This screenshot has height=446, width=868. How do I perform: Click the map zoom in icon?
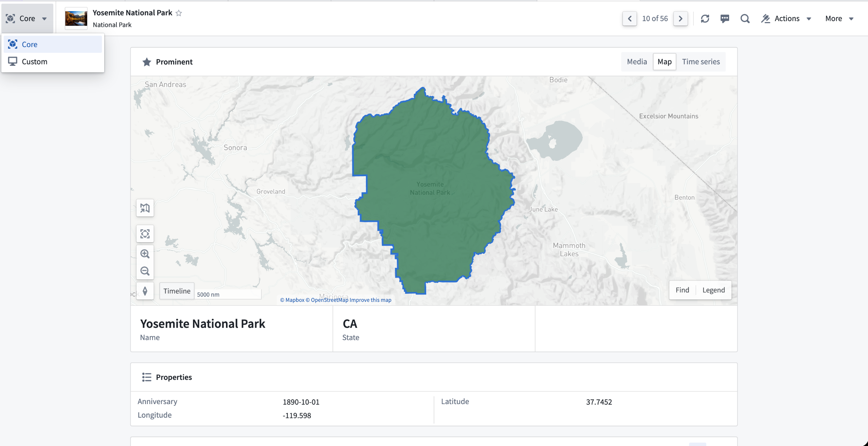pos(145,254)
